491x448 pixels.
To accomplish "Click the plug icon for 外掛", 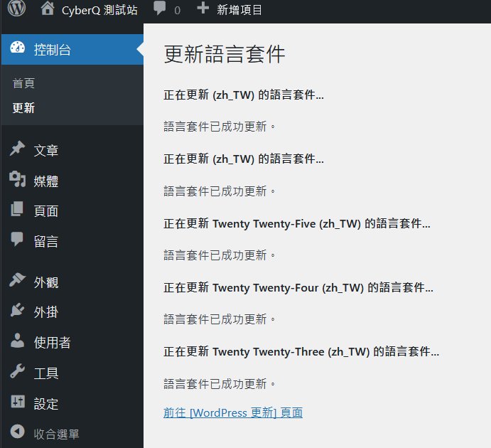I will (x=17, y=310).
